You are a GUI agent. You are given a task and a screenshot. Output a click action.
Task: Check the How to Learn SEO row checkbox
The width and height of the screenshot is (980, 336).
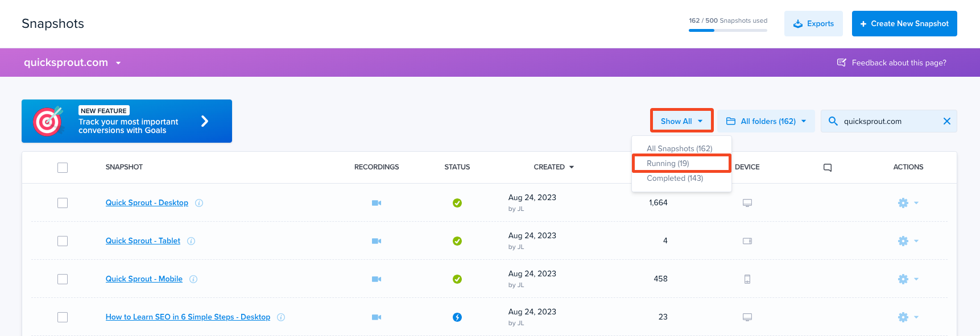click(63, 317)
